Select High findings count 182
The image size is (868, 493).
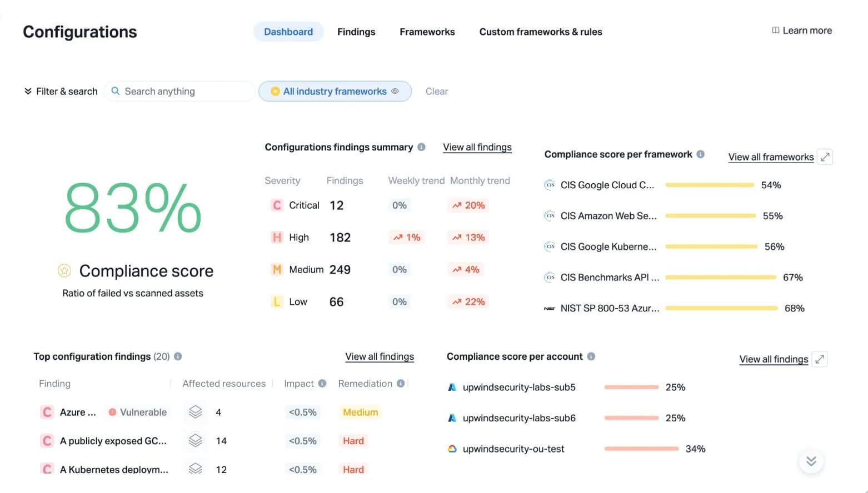pyautogui.click(x=340, y=238)
